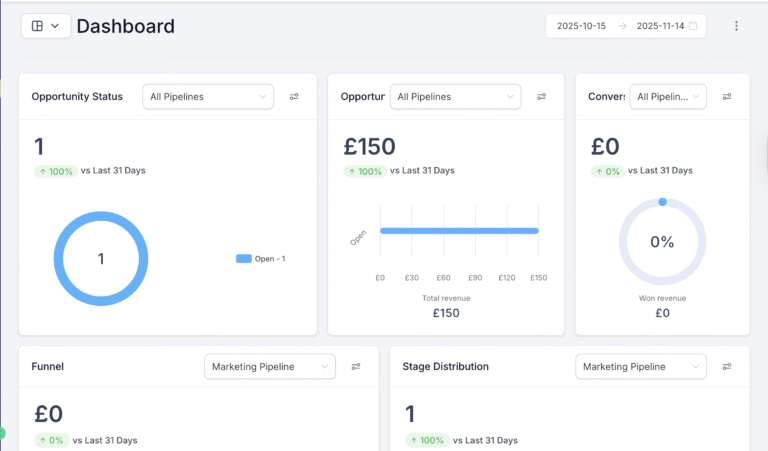Image resolution: width=768 pixels, height=451 pixels.
Task: Click the three-dot more options menu
Action: (737, 26)
